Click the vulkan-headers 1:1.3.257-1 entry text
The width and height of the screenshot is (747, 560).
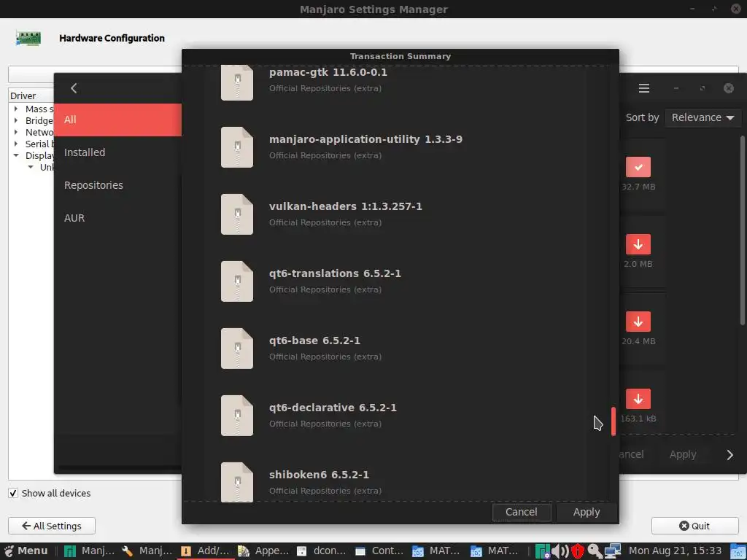(x=345, y=206)
